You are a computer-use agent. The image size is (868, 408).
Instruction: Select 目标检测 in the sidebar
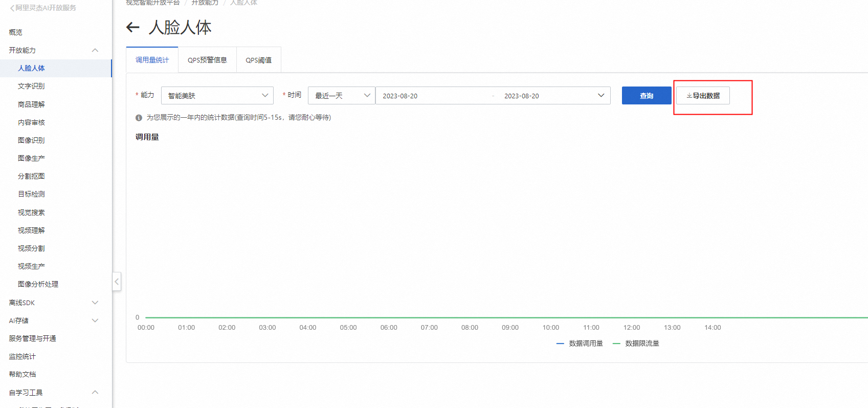[x=31, y=194]
